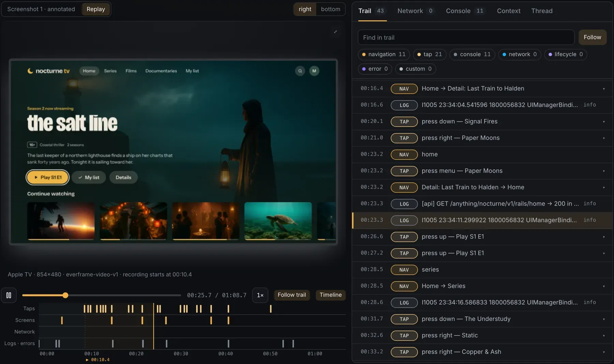Image resolution: width=614 pixels, height=364 pixels.
Task: Toggle the tap 21 filter chip
Action: coord(430,54)
